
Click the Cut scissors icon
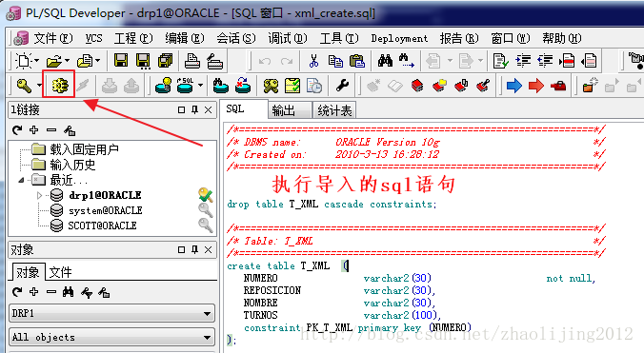(x=313, y=61)
